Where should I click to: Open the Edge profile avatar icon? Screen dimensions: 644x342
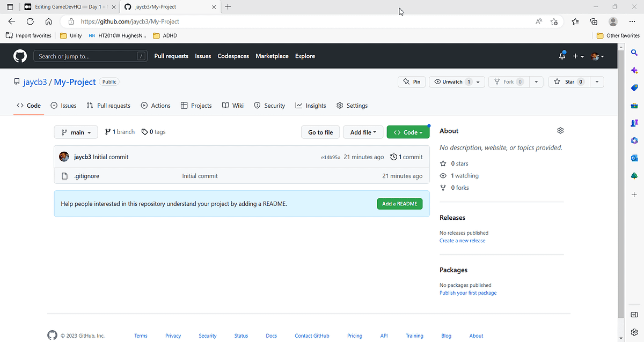(x=613, y=21)
